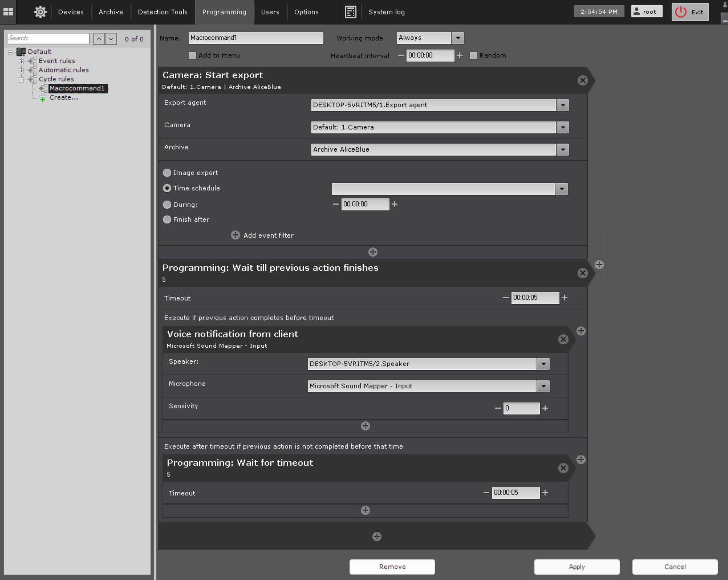
Task: Increase the Wait till previous action Timeout
Action: point(565,298)
